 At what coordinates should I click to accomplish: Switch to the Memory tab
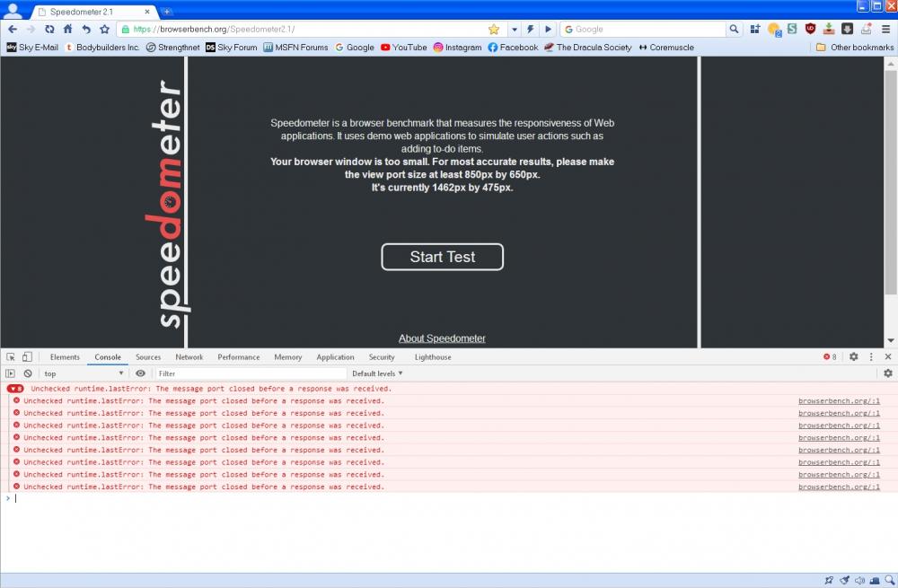pos(287,356)
